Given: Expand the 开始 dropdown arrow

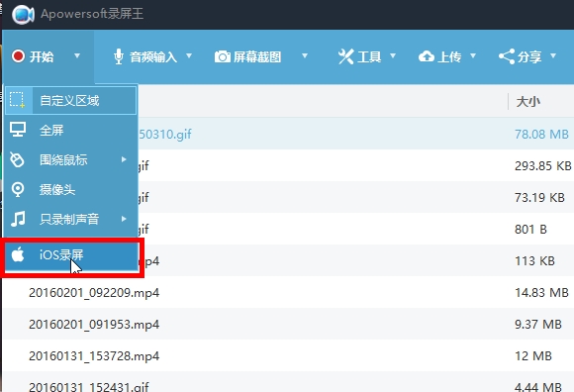Looking at the screenshot, I should pos(77,56).
